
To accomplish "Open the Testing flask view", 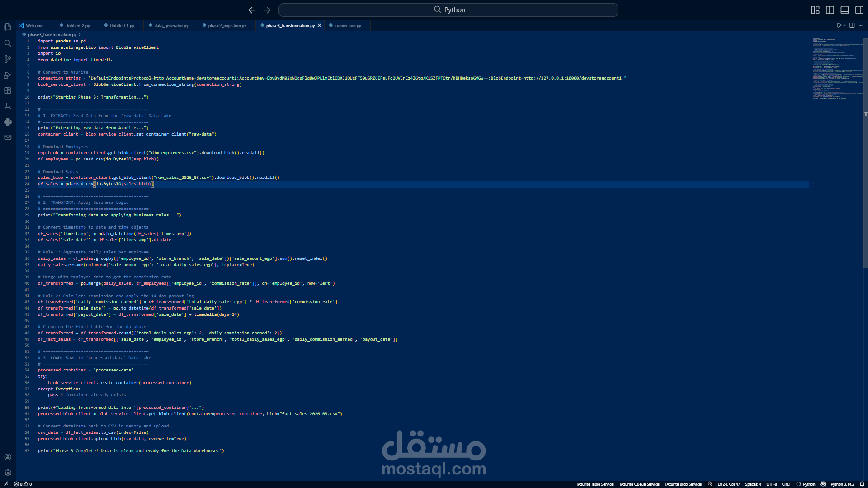I will [8, 106].
